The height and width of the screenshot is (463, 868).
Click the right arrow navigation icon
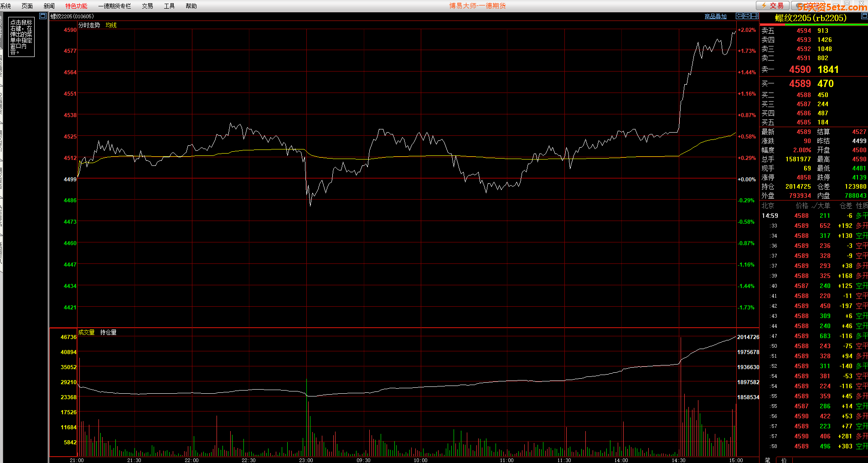pos(747,16)
